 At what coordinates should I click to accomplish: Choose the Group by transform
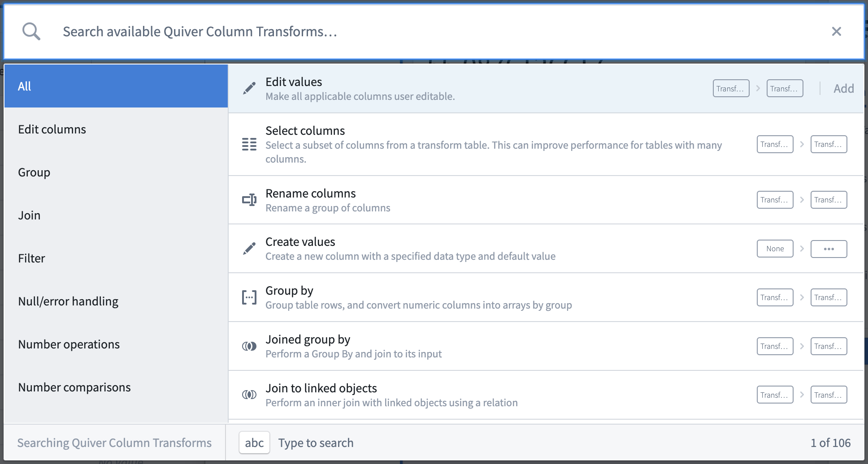[546, 297]
